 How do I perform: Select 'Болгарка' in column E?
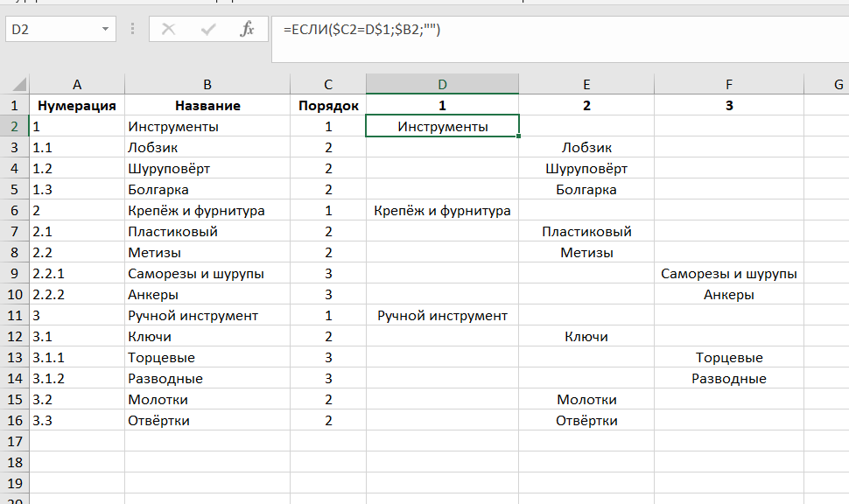tap(586, 190)
